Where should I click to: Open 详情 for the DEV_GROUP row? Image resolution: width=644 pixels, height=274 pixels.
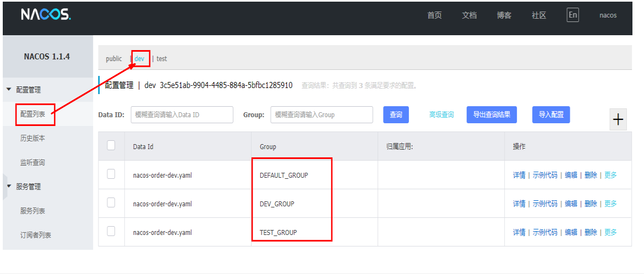[x=519, y=204]
